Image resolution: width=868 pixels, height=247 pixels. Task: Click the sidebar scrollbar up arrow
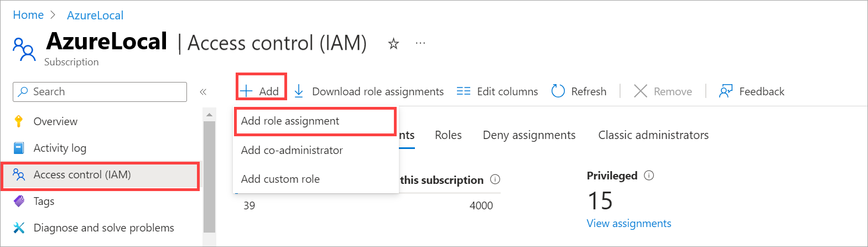tap(209, 115)
